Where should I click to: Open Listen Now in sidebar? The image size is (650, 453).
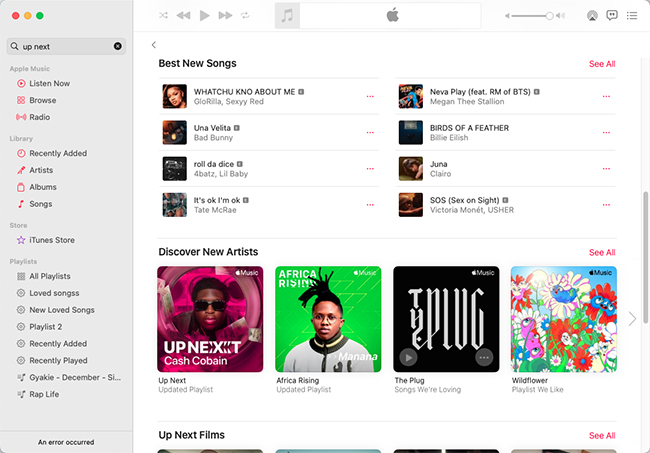click(49, 83)
